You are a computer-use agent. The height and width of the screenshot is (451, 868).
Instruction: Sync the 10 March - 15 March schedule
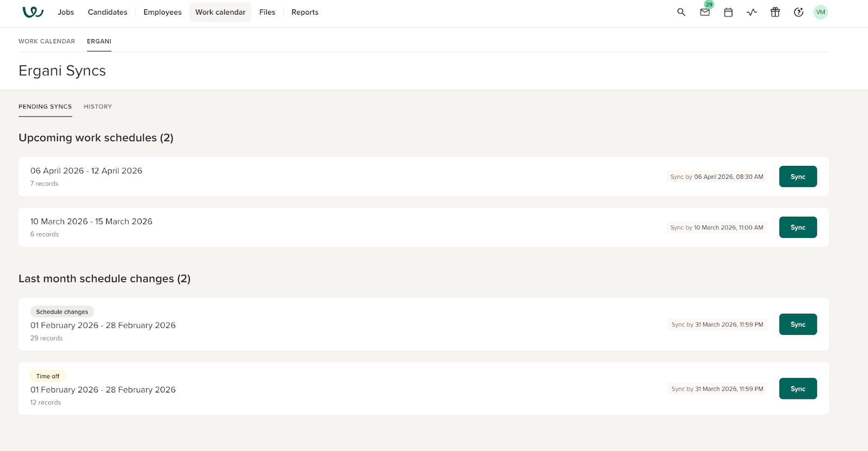797,228
